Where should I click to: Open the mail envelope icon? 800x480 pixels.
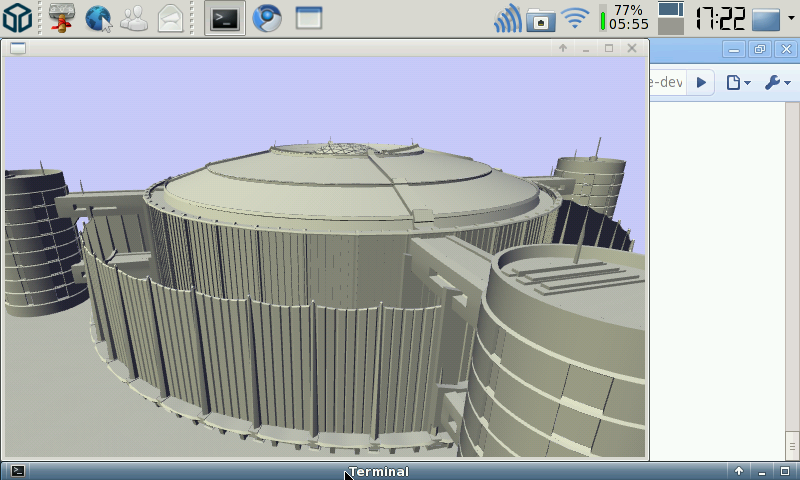pos(170,19)
